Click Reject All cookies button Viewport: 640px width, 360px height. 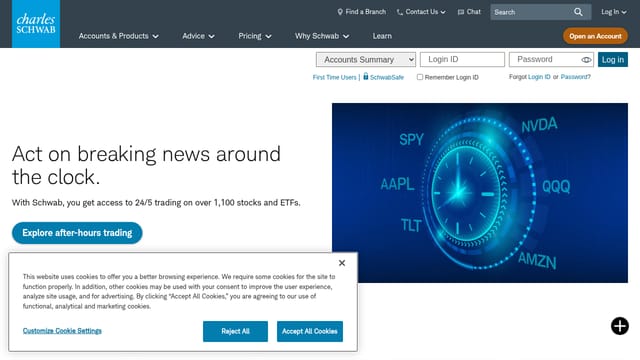pyautogui.click(x=236, y=331)
